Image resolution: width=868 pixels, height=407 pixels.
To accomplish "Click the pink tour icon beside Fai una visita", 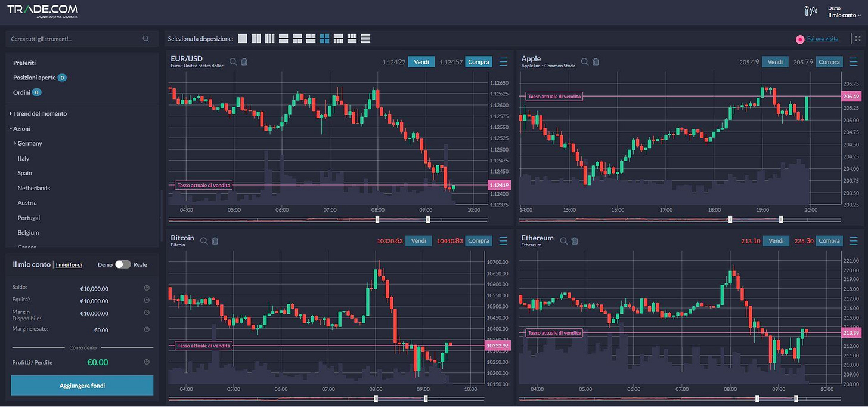I will (800, 39).
